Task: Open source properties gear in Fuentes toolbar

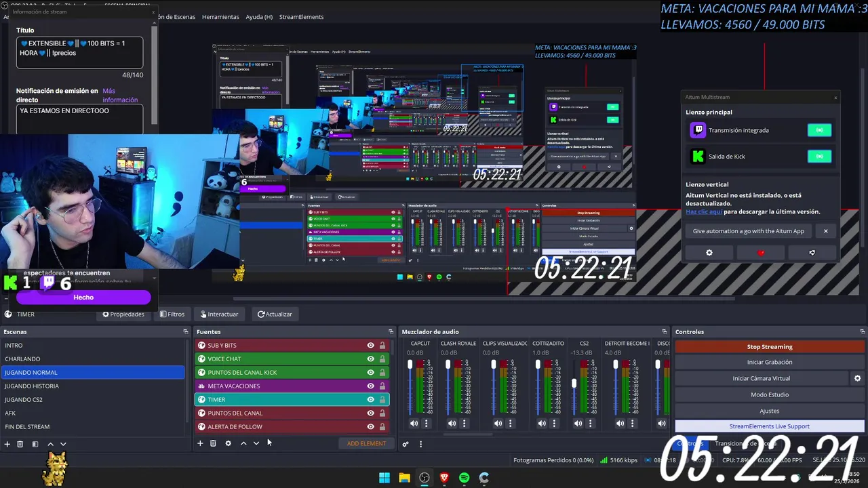Action: (228, 443)
